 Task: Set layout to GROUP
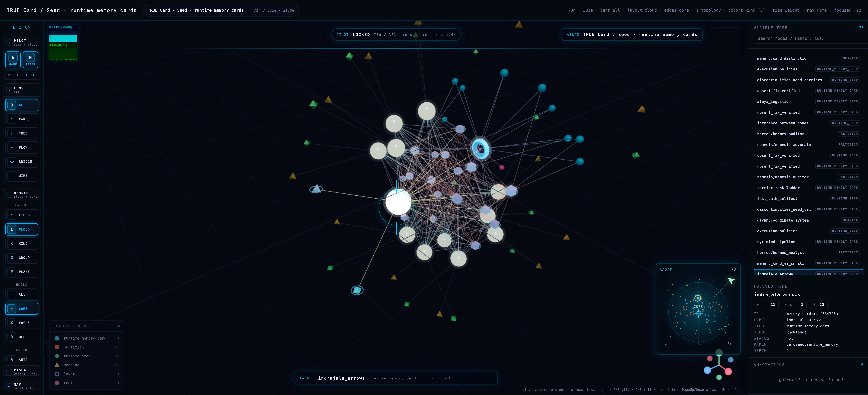[22, 258]
